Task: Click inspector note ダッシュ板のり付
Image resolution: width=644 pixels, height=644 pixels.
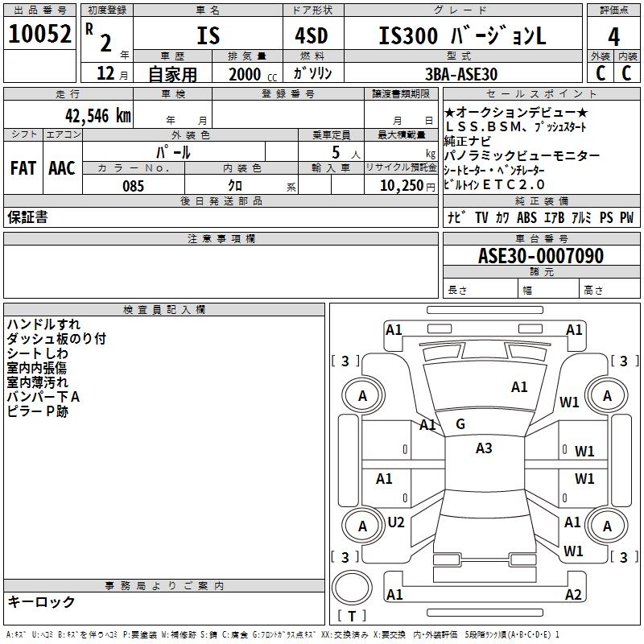Action: click(x=56, y=339)
